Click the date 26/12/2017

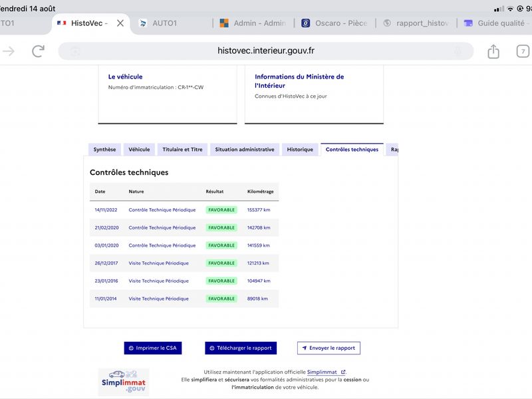click(x=106, y=263)
